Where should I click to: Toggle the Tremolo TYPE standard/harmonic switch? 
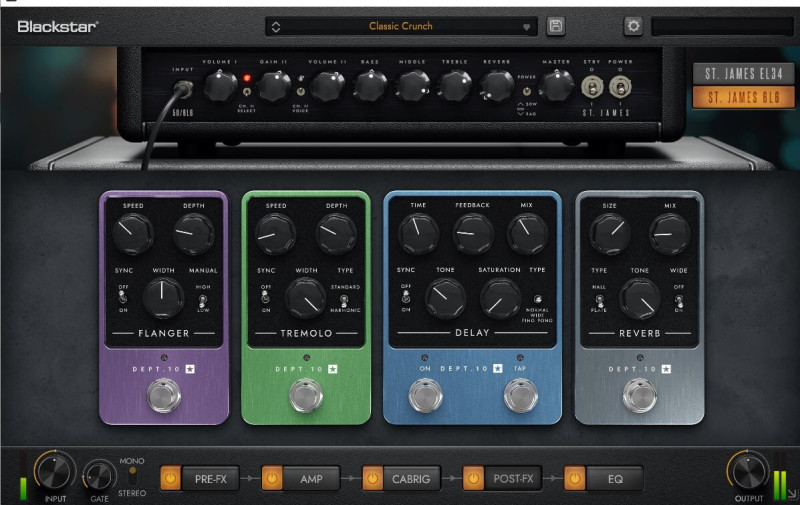345,300
